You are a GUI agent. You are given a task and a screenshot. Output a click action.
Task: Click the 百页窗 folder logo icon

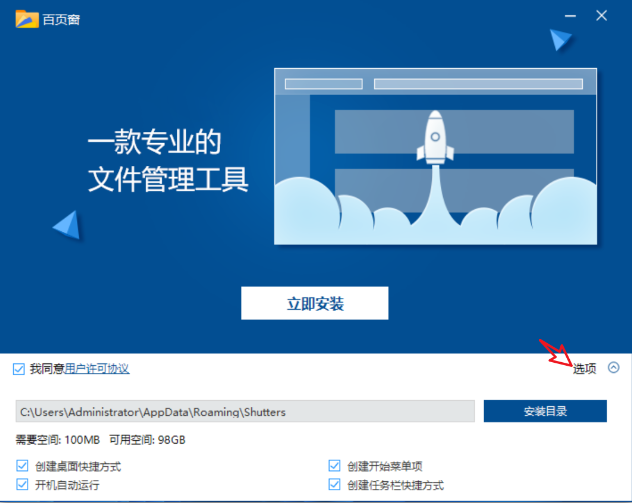[x=27, y=19]
